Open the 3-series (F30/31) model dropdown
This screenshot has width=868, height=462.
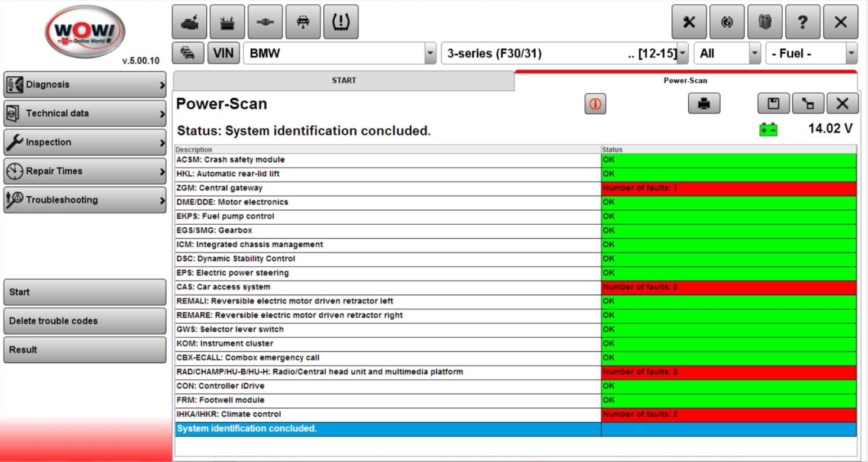pos(565,53)
